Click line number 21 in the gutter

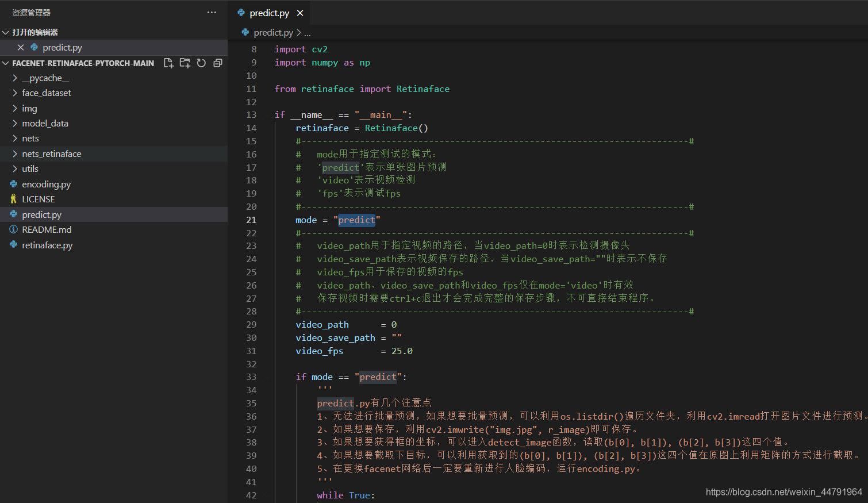251,220
